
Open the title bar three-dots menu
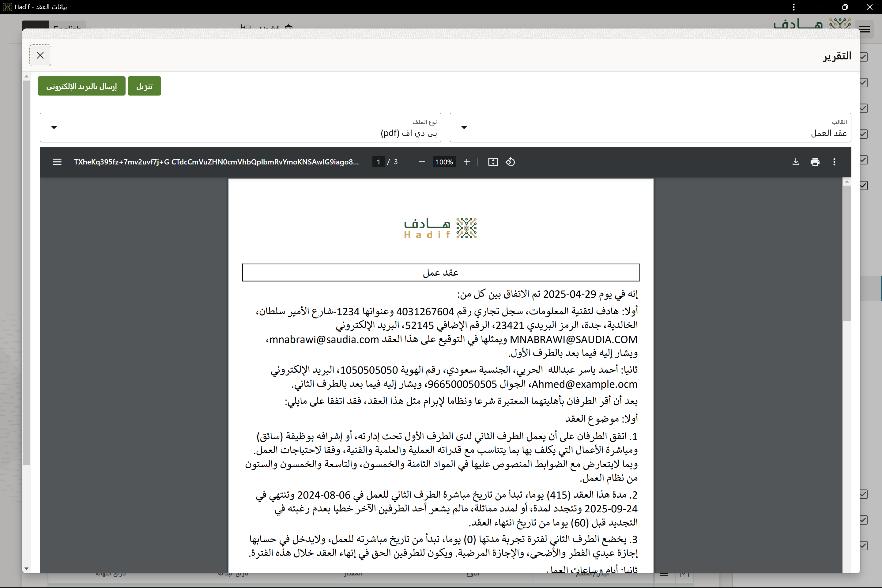793,7
